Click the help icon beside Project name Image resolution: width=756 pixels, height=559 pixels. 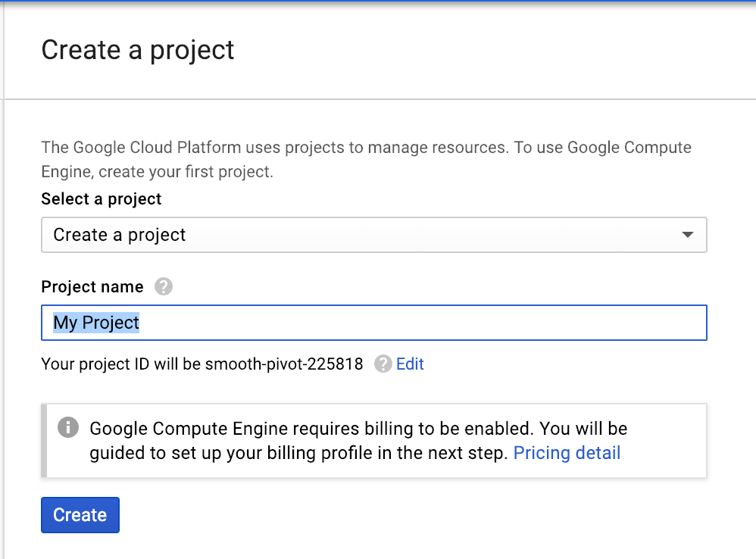(163, 287)
